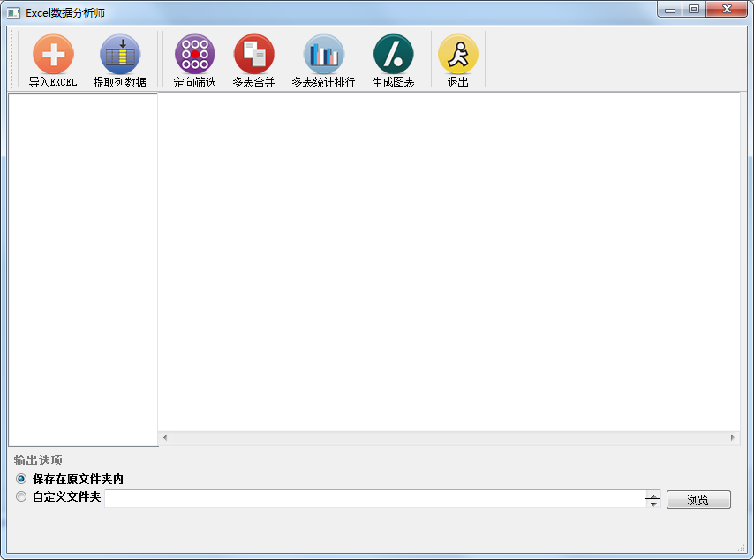This screenshot has width=754, height=560.
Task: Choose the 自定义文件夹 radio option
Action: pos(21,496)
